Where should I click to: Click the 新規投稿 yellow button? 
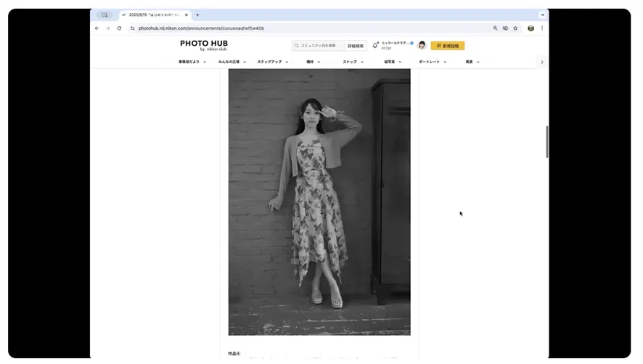(448, 46)
